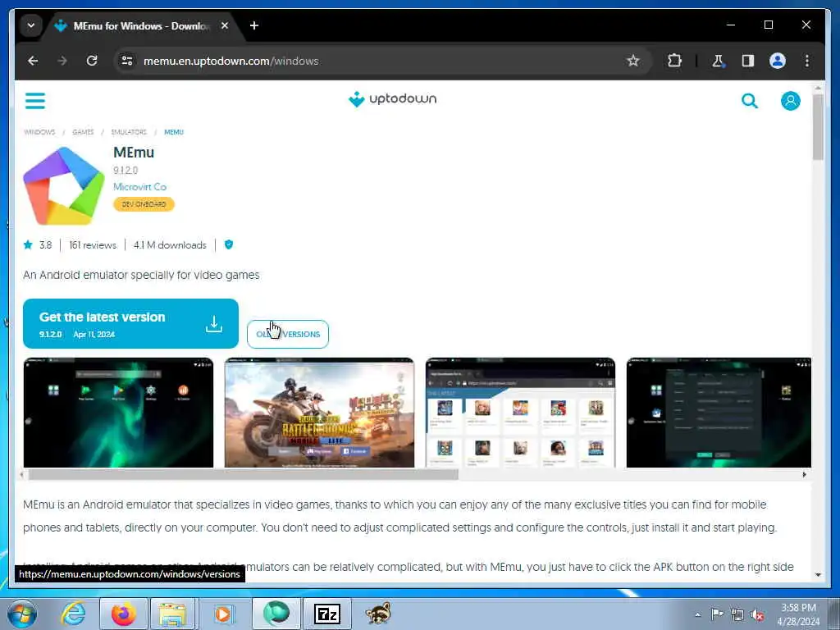Launch Internet Explorer from the taskbar
Image resolution: width=840 pixels, height=630 pixels.
pyautogui.click(x=73, y=614)
